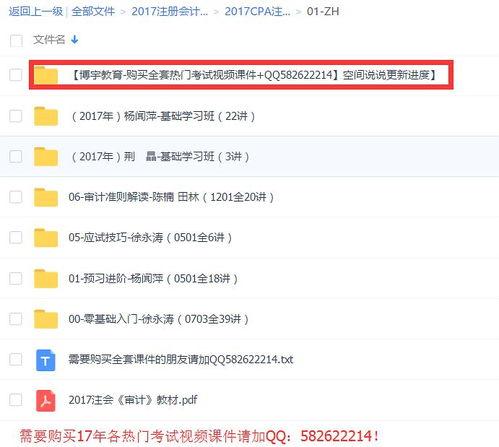Tick the select-all checkbox beside 文件名
Screen dimensions: 499x447
pyautogui.click(x=16, y=41)
